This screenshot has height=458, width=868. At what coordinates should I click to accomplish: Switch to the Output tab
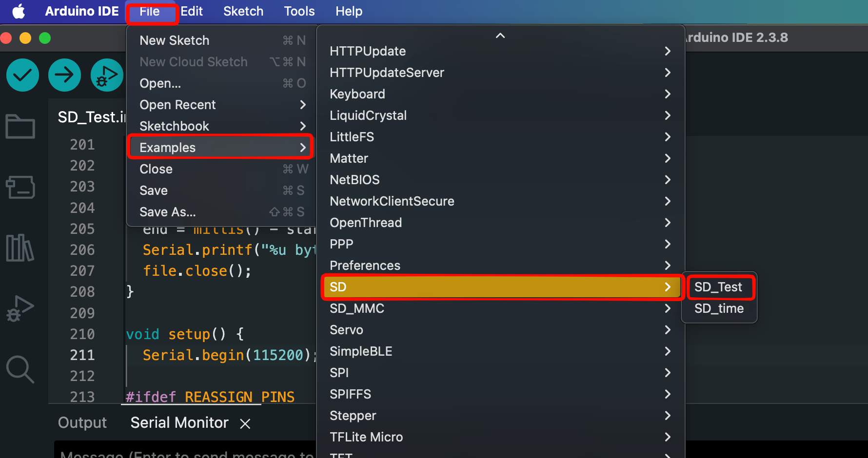click(x=82, y=423)
